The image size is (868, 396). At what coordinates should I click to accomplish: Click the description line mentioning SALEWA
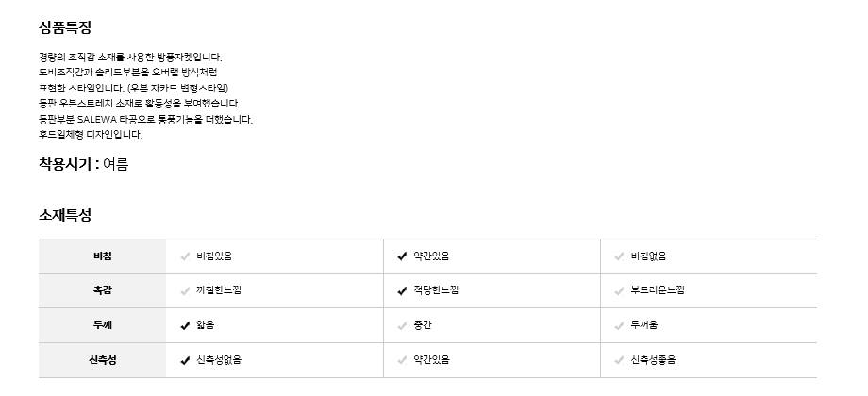pos(145,119)
